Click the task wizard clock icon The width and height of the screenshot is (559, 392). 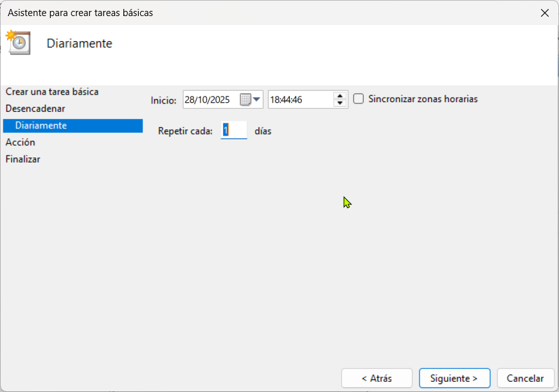click(x=19, y=42)
